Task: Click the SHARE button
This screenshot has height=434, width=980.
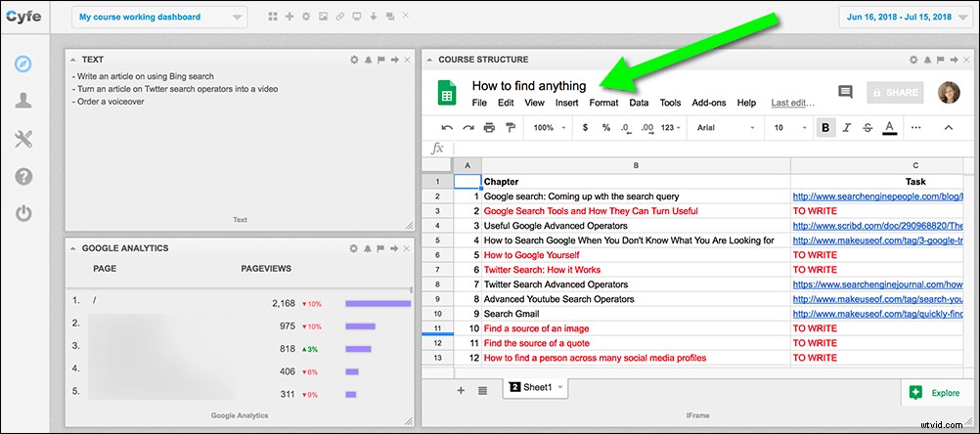Action: 896,93
